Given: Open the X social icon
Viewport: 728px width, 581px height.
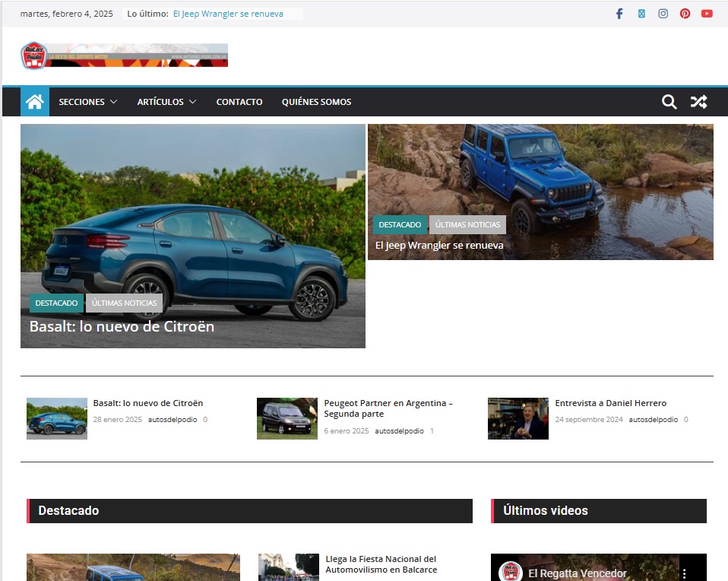Looking at the screenshot, I should click(x=641, y=14).
